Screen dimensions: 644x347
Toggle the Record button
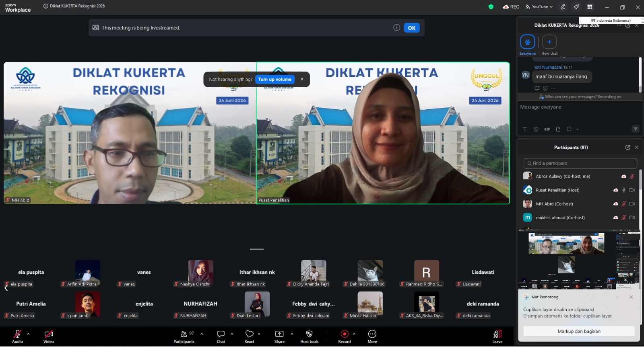pyautogui.click(x=345, y=336)
